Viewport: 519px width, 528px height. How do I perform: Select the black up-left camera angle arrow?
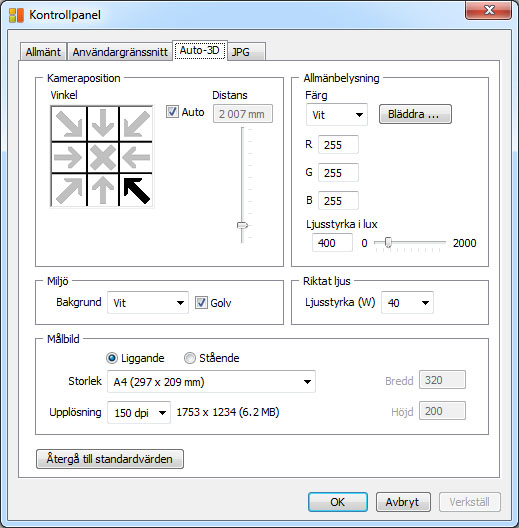[136, 190]
